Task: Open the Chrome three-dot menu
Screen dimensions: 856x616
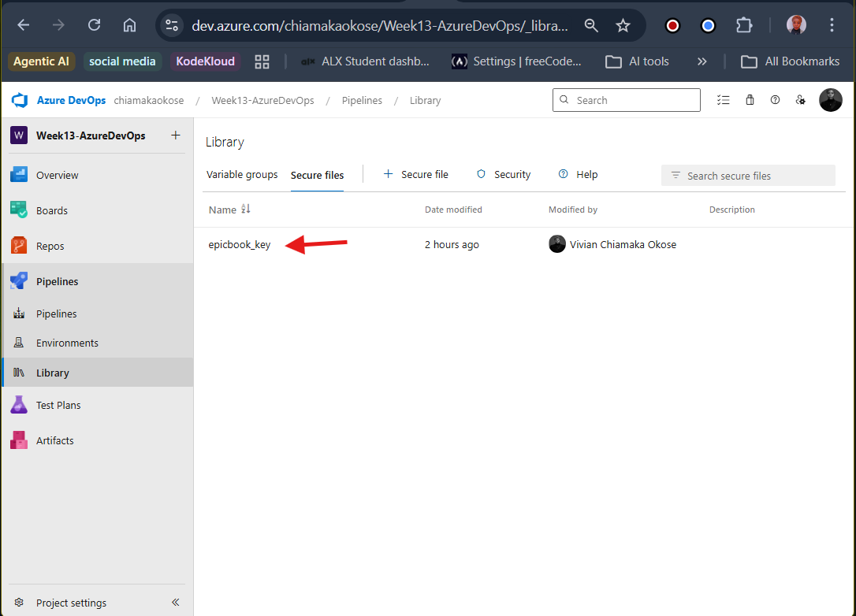Action: tap(832, 25)
